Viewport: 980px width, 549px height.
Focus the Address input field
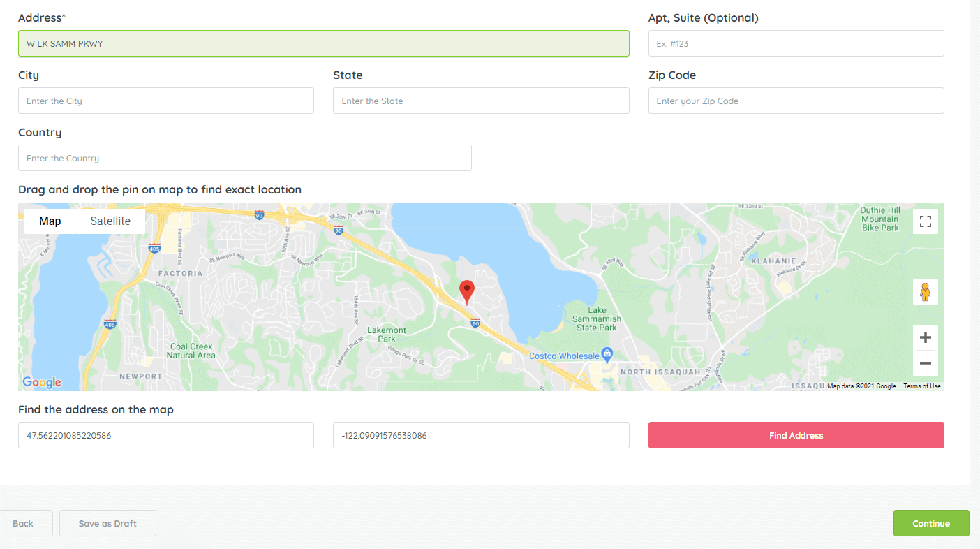point(323,43)
